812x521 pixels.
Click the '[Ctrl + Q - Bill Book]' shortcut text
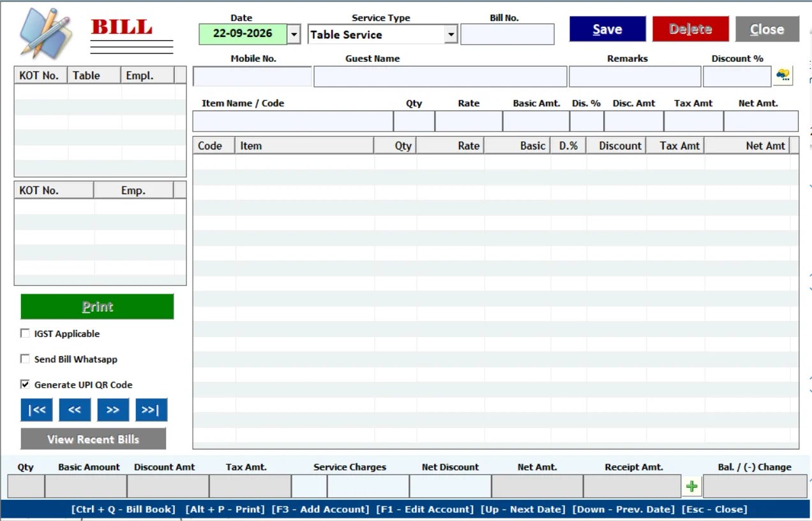click(123, 509)
